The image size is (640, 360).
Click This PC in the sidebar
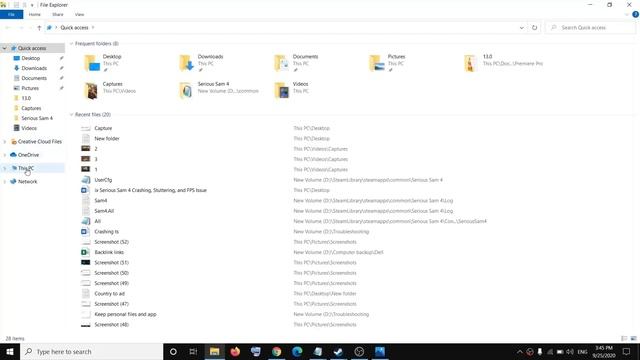(26, 168)
